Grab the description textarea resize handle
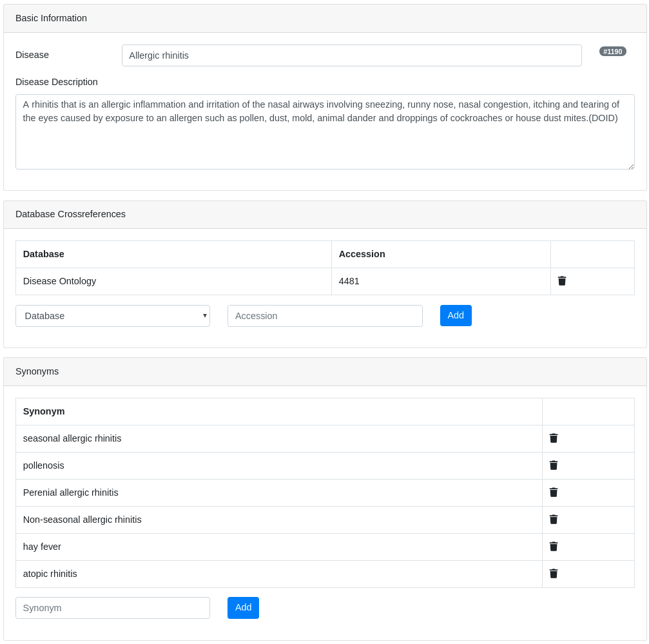 click(x=631, y=166)
